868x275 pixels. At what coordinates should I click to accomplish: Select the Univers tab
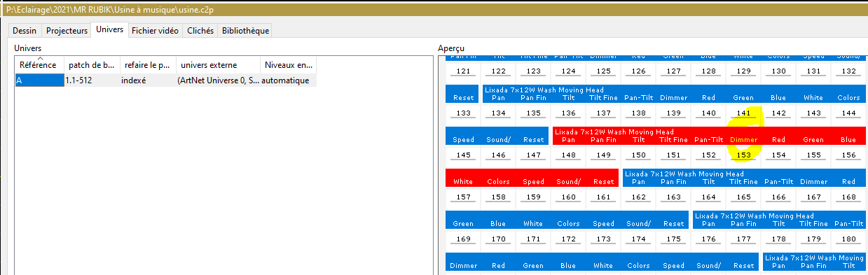coord(110,29)
